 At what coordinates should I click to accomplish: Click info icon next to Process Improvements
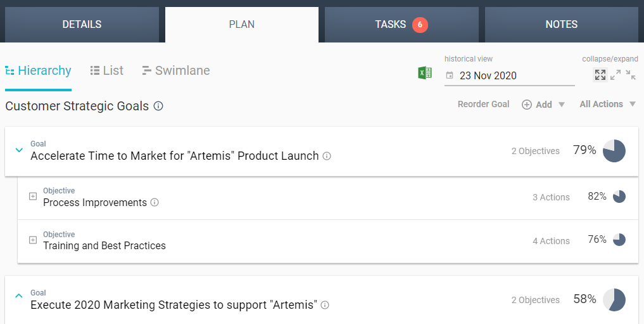[x=155, y=203]
